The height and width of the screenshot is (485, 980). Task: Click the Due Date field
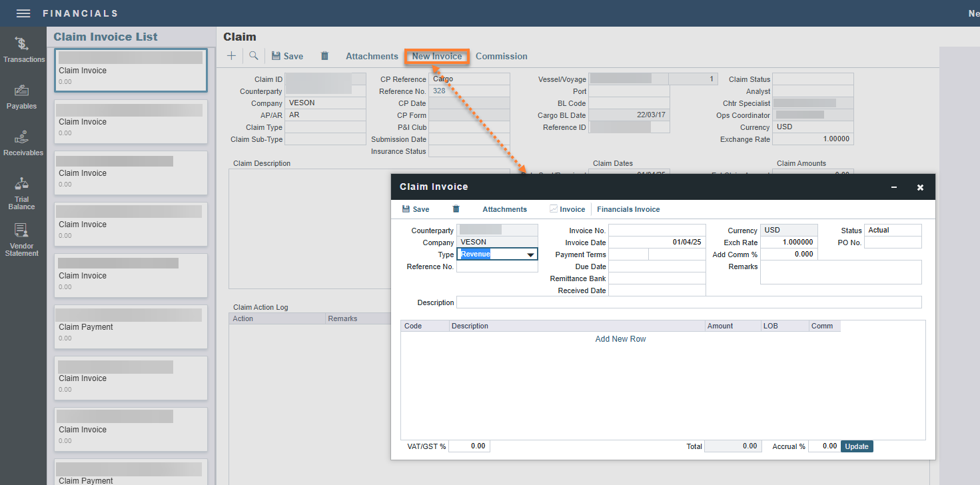pos(657,266)
